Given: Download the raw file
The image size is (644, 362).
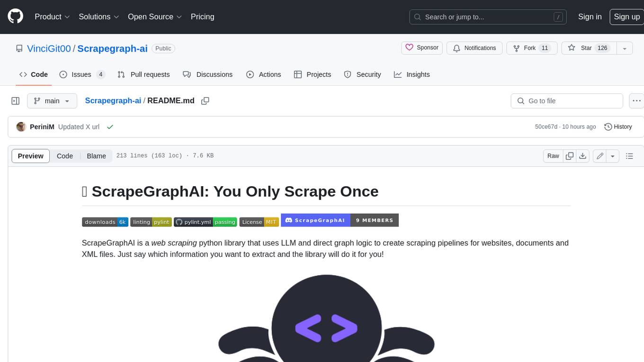Looking at the screenshot, I should (x=583, y=156).
